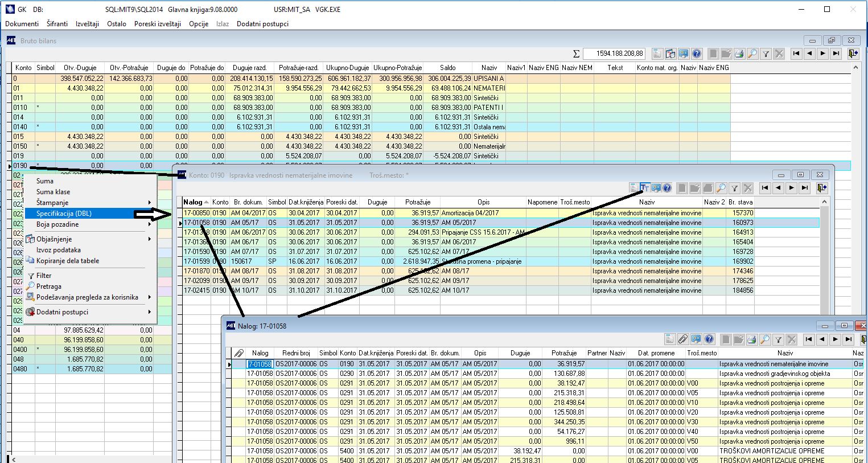Click the monitor/user icon in Nalog window toolbar
Viewport: 868px width, 463px height.
tap(696, 339)
